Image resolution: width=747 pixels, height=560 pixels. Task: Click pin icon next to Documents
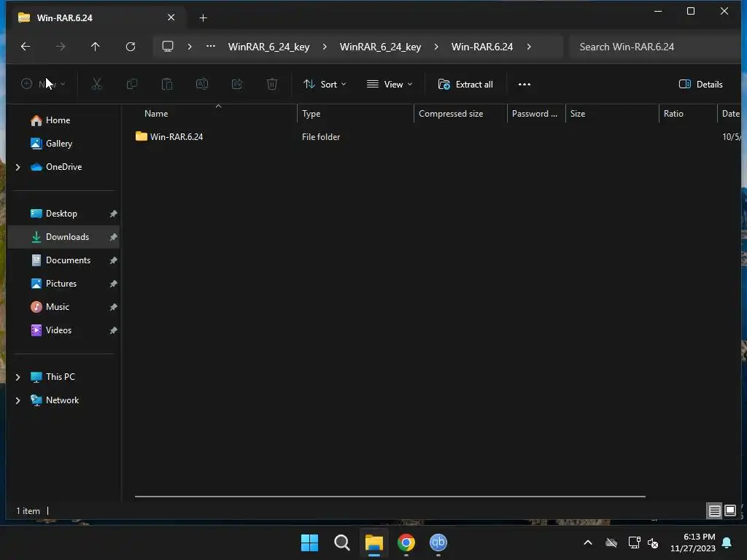tap(113, 260)
